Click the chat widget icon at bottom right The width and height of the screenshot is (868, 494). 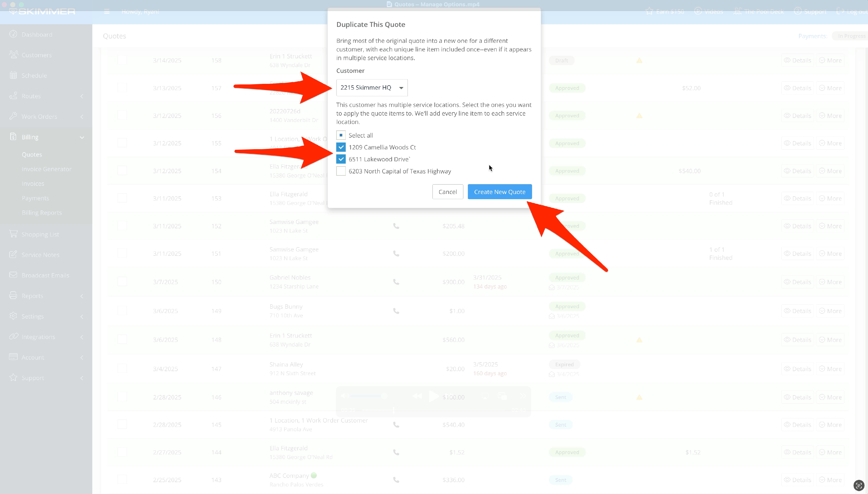858,486
